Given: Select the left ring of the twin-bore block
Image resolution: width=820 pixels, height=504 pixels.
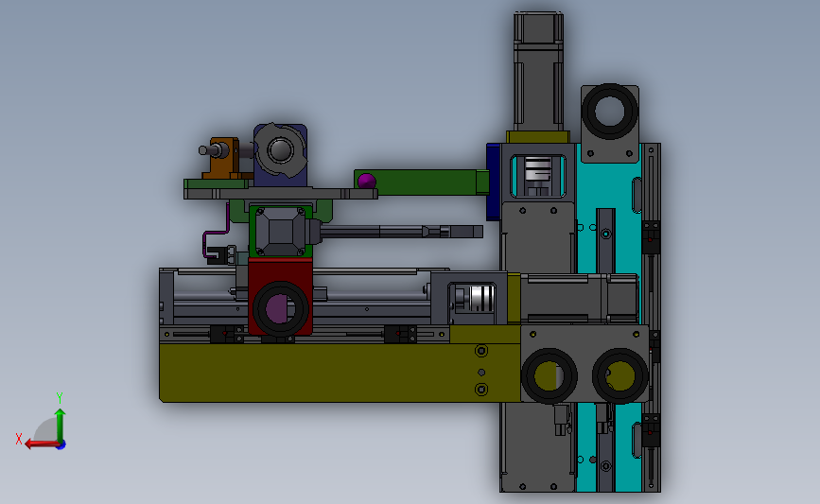Looking at the screenshot, I should click(x=550, y=375).
